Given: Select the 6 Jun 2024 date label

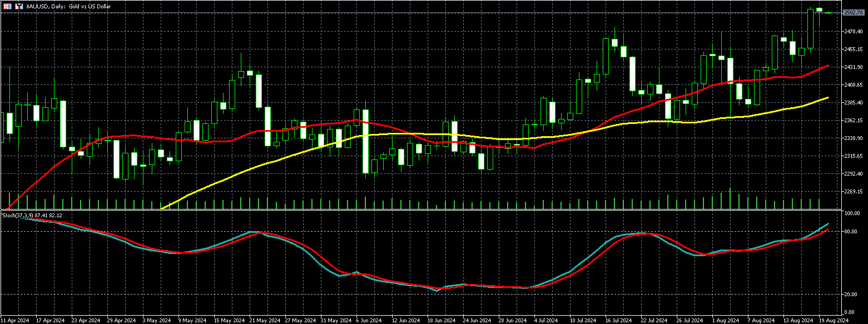Looking at the screenshot, I should point(369,321).
